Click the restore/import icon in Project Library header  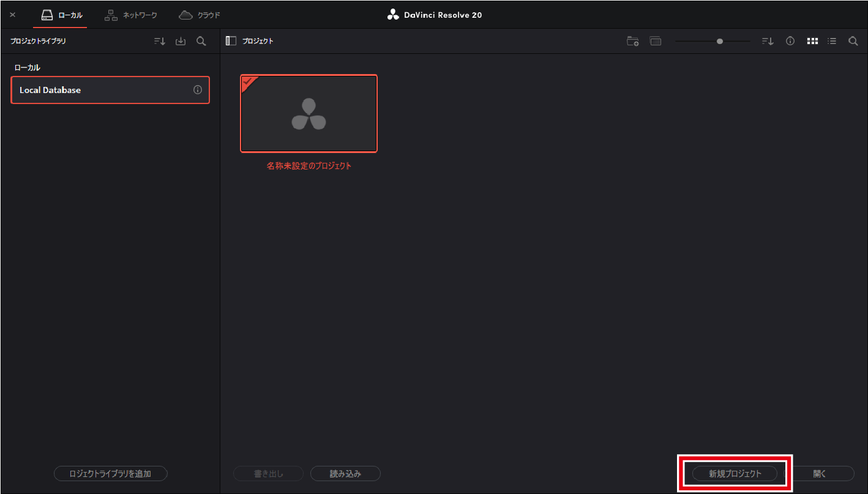click(x=181, y=41)
